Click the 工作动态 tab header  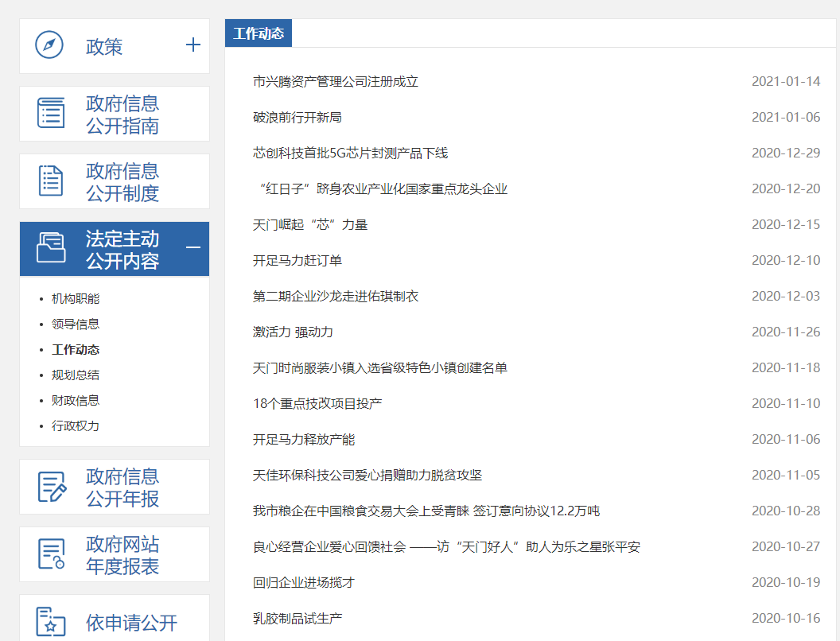259,33
